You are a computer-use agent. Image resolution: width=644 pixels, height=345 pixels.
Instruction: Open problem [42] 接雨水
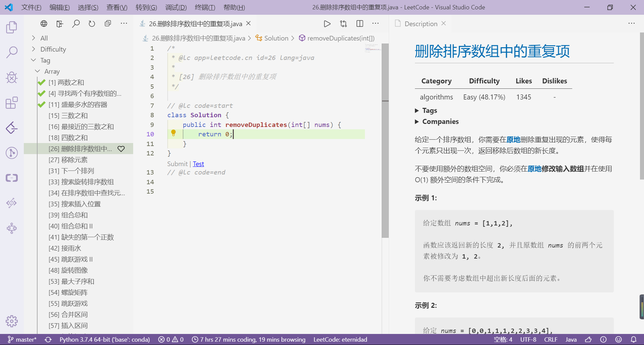65,248
